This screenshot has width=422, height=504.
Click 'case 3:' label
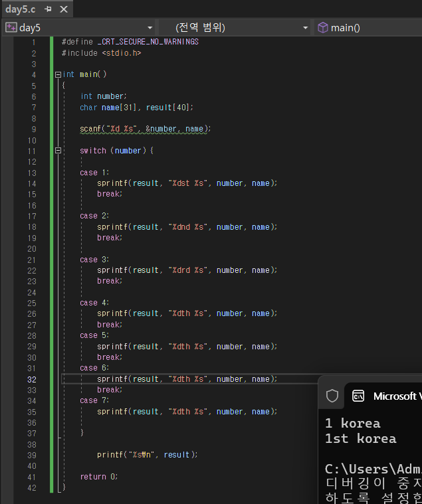[94, 260]
